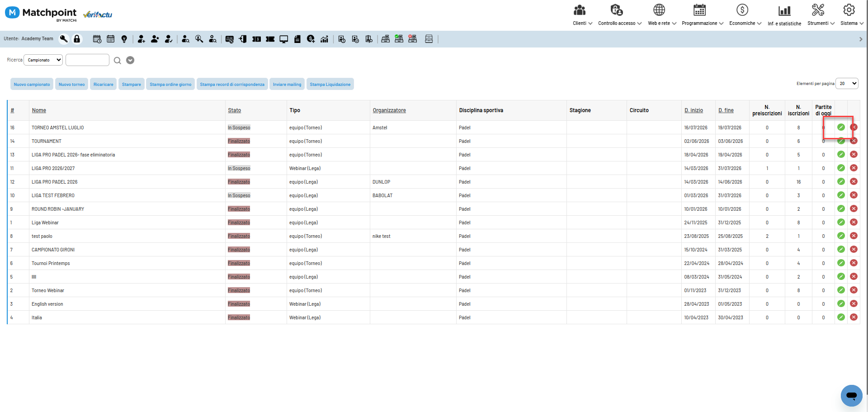Screen dimensions: 868x412
Task: Edit the Italia row with green pencil icon
Action: (841, 317)
